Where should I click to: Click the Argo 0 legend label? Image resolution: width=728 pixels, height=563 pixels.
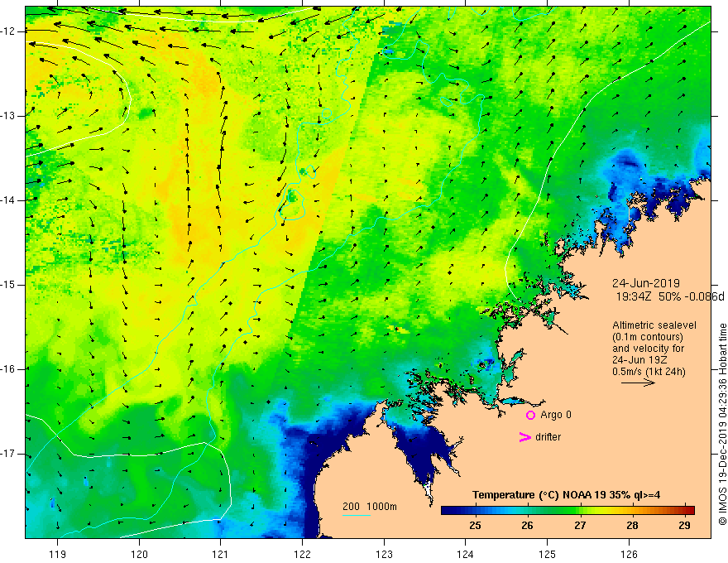[x=556, y=415]
